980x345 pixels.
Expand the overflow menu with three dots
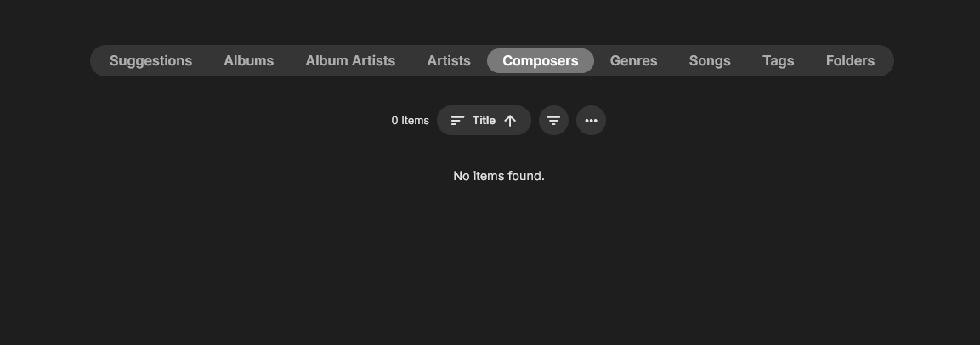click(x=591, y=121)
